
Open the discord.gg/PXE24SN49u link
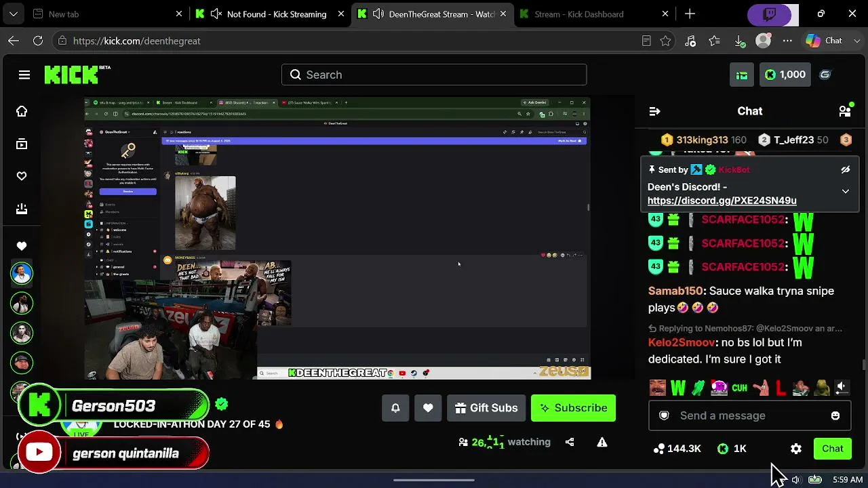tap(722, 201)
